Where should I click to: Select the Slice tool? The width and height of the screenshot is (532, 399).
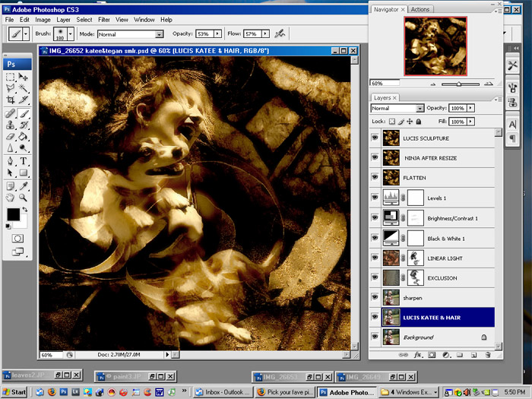[23, 100]
